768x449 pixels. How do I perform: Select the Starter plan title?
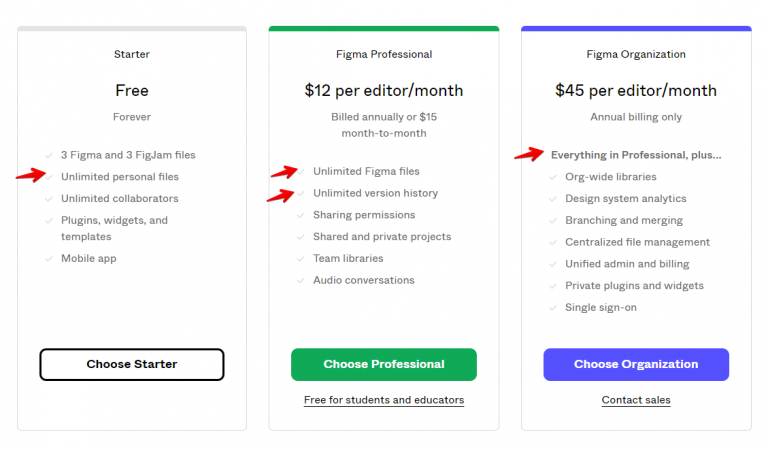132,54
